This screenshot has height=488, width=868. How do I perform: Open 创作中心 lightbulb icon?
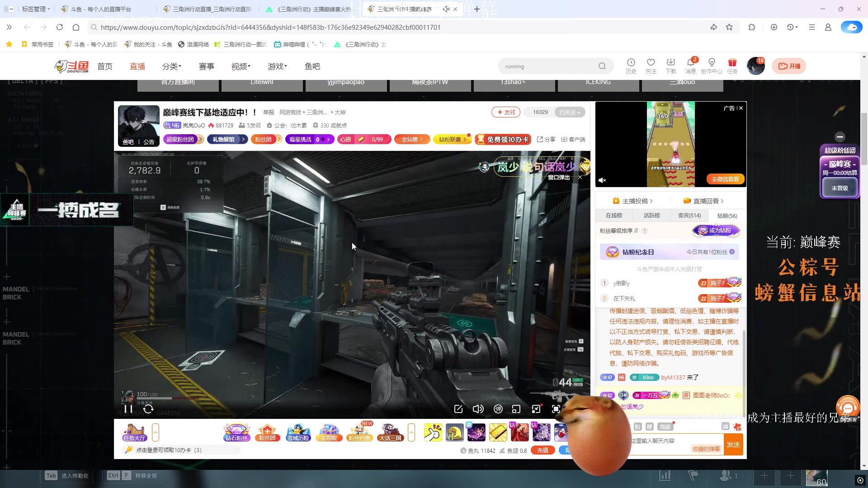coord(712,66)
